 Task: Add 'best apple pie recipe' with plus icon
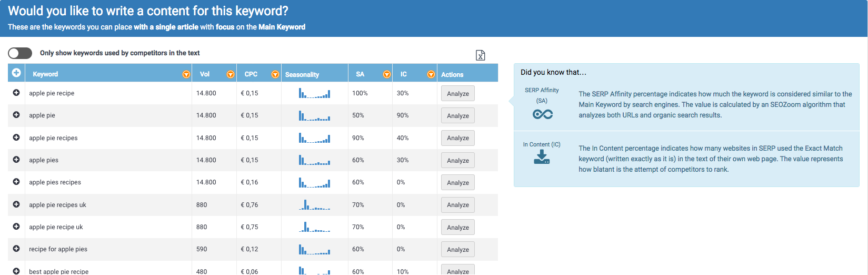point(16,271)
